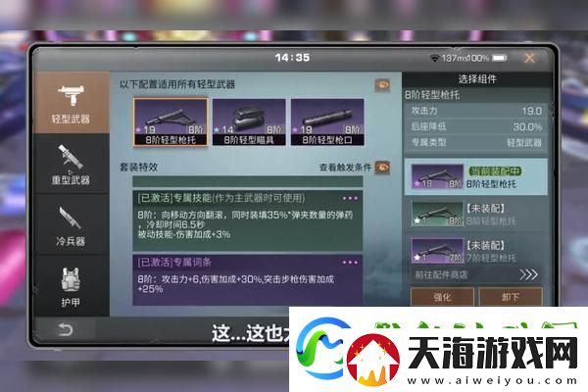This screenshot has height=392, width=588.
Task: Select the 8阶轻型枪口 muzzle attachment slot
Action: [x=327, y=122]
